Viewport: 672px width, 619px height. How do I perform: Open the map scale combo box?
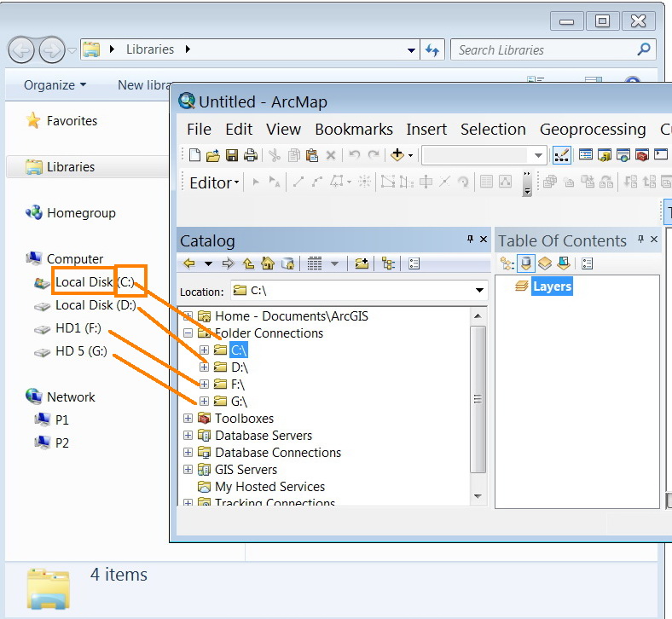(484, 155)
